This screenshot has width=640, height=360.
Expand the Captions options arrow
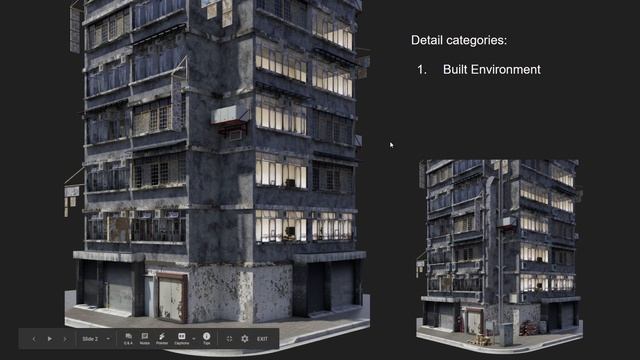click(193, 339)
